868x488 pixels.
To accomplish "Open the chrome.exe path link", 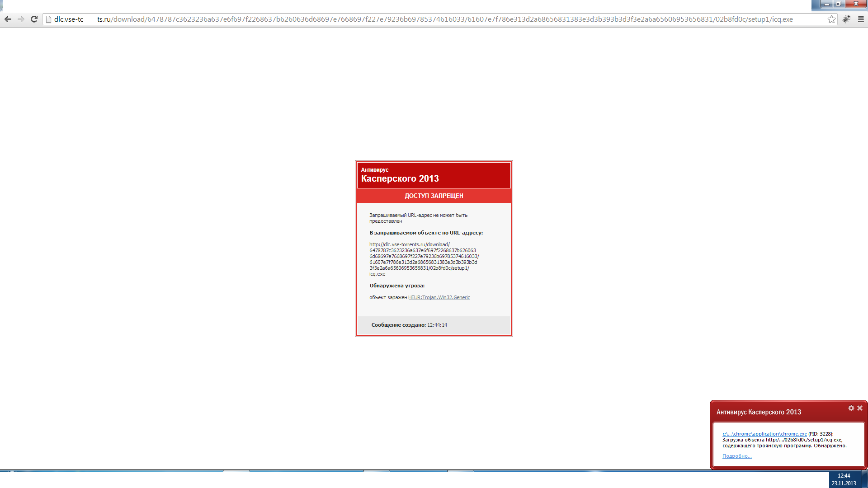I will coord(764,434).
